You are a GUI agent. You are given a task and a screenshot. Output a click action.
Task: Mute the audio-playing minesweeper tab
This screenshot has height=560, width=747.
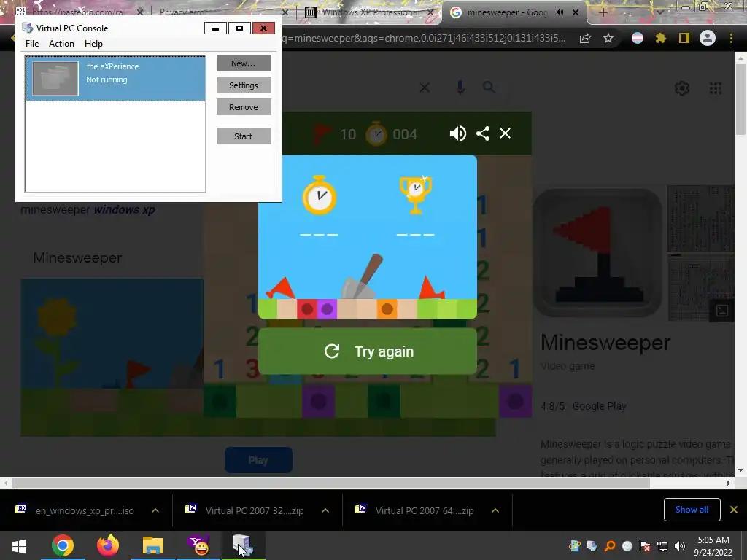(x=560, y=12)
